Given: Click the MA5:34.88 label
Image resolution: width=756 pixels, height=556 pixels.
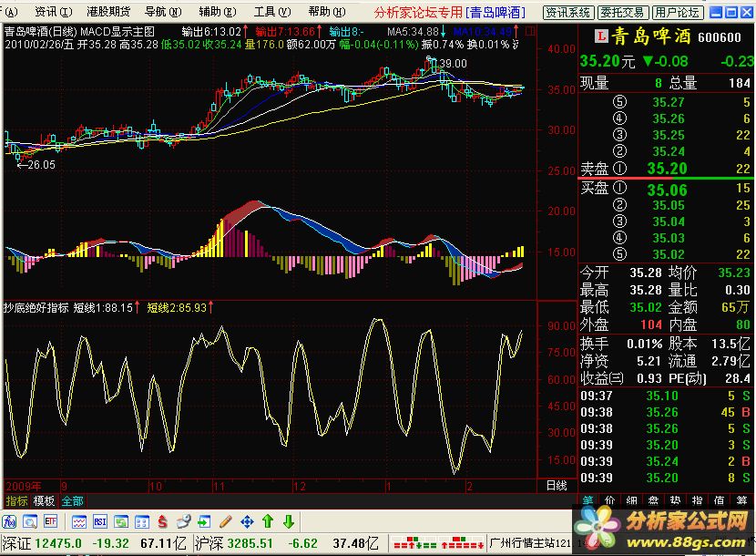Looking at the screenshot, I should 414,32.
